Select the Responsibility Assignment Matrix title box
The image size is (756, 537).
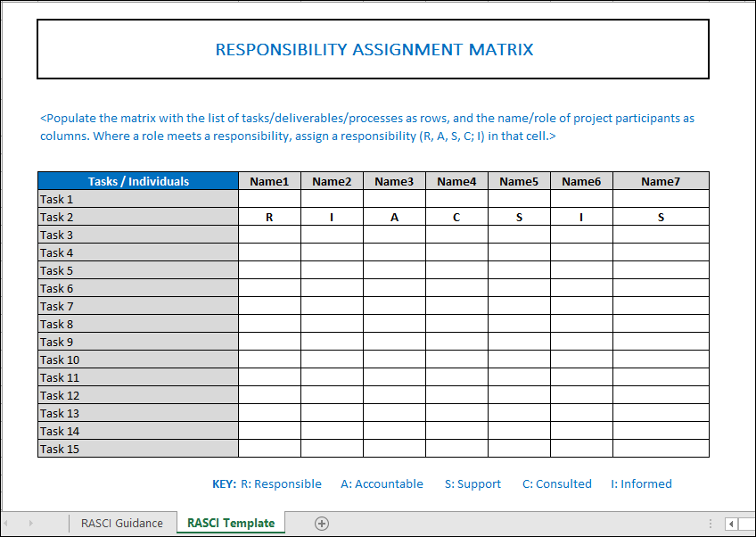(x=374, y=50)
